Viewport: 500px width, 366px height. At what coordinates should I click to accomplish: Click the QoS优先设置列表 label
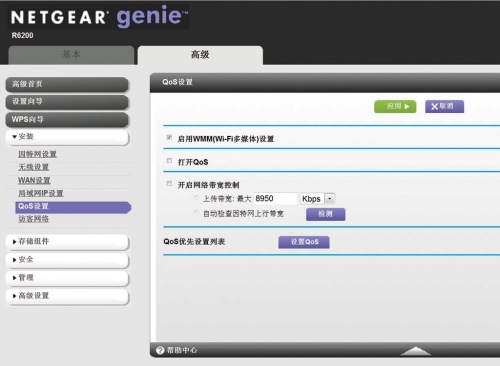(194, 242)
